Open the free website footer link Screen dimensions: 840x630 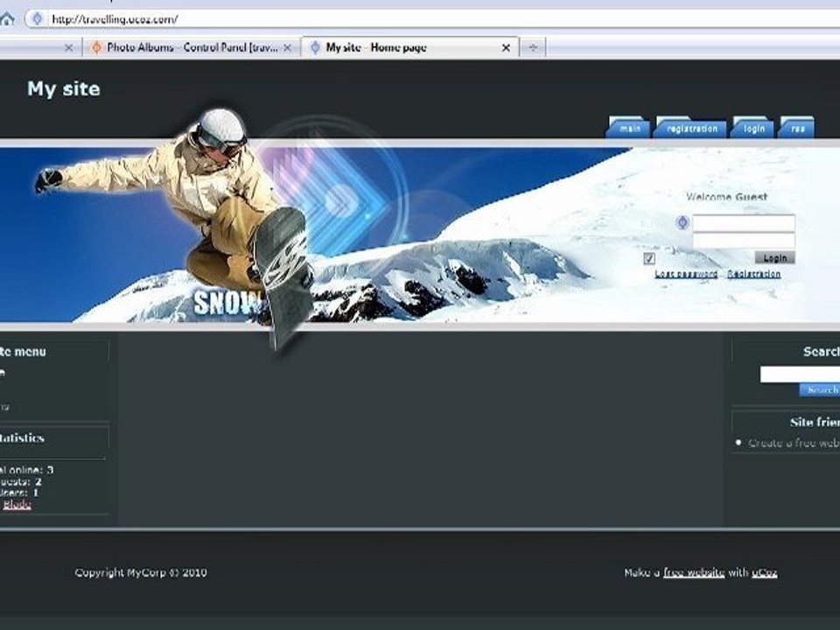(x=694, y=572)
